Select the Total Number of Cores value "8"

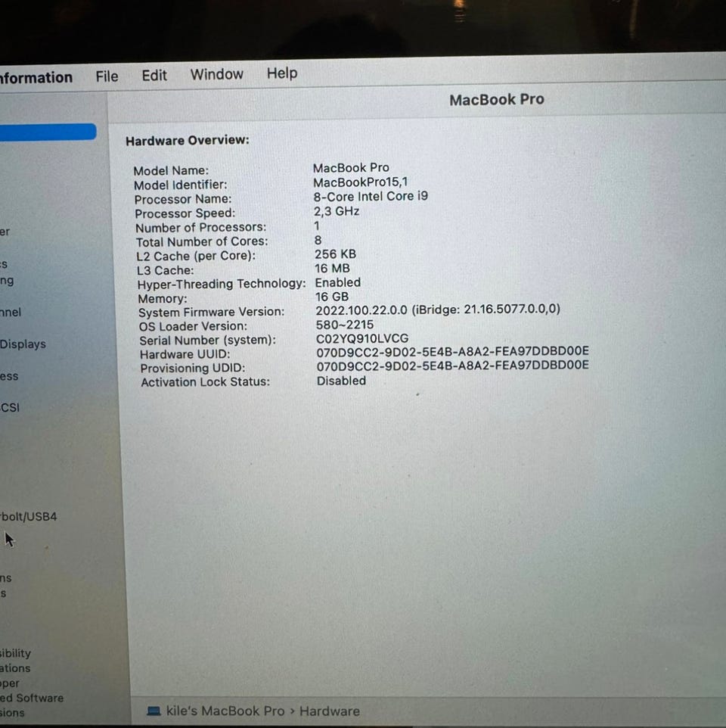[318, 240]
